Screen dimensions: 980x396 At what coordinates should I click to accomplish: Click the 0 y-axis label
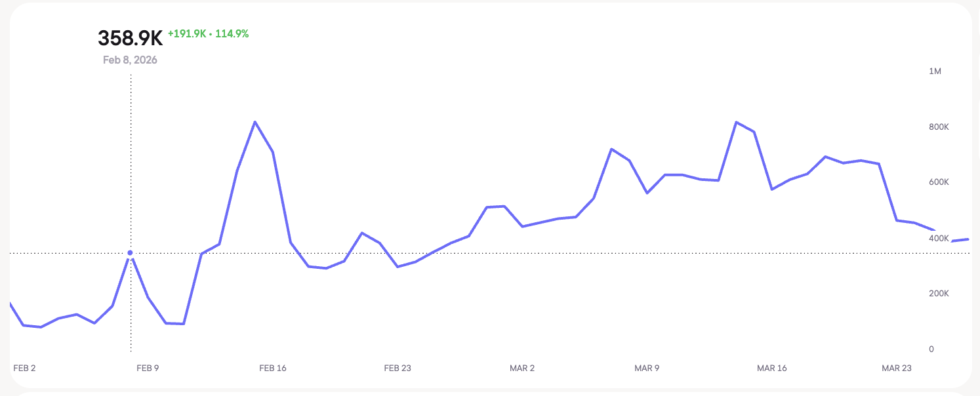931,349
